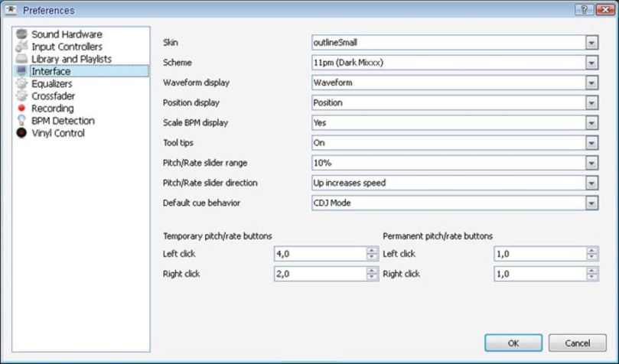Select the Interface section label

tap(51, 71)
